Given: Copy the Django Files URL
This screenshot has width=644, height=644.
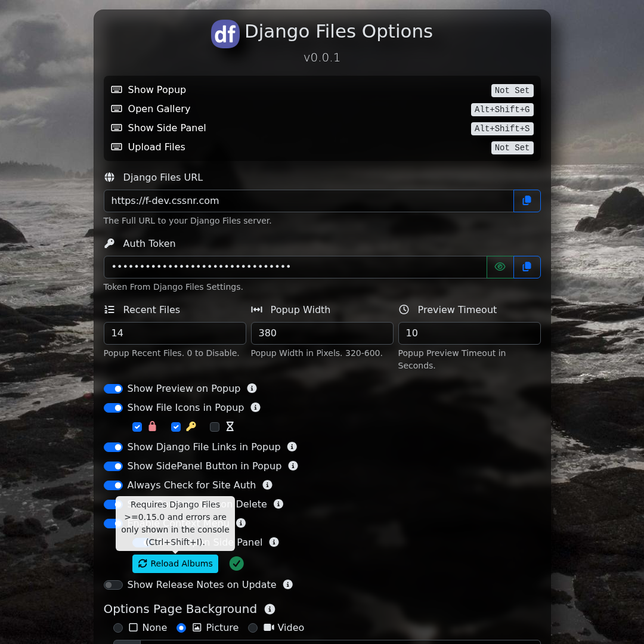Looking at the screenshot, I should click(x=527, y=201).
